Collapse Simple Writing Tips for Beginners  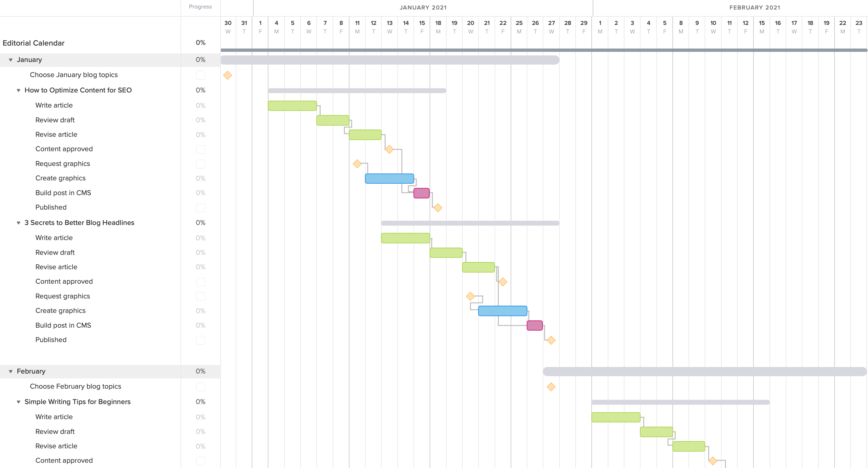pos(18,402)
